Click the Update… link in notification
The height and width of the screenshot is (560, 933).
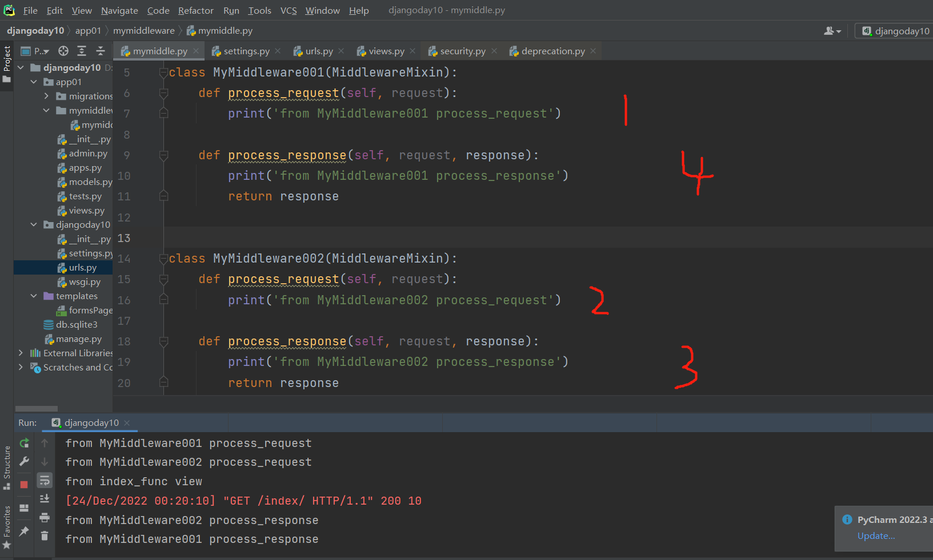tap(876, 535)
